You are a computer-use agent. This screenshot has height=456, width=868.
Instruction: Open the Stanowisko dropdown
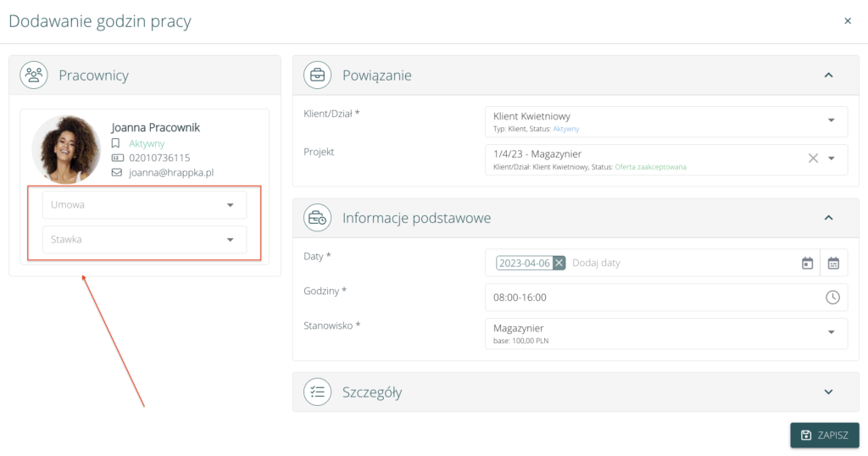[x=831, y=332]
